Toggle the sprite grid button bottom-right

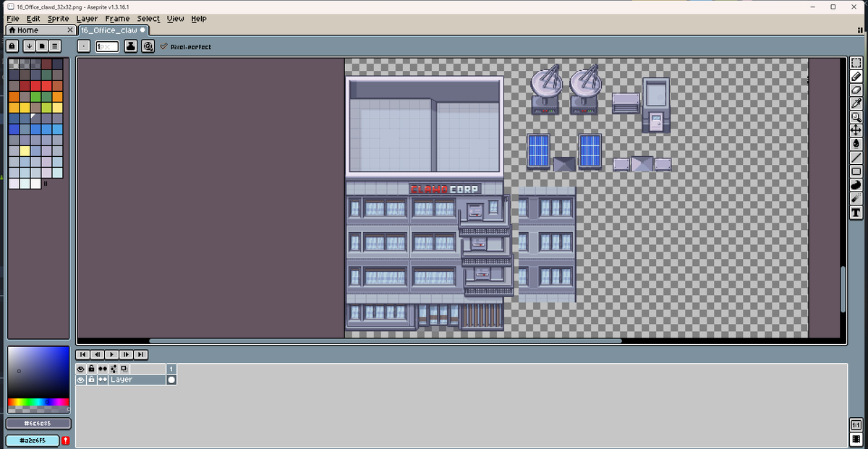tap(856, 439)
